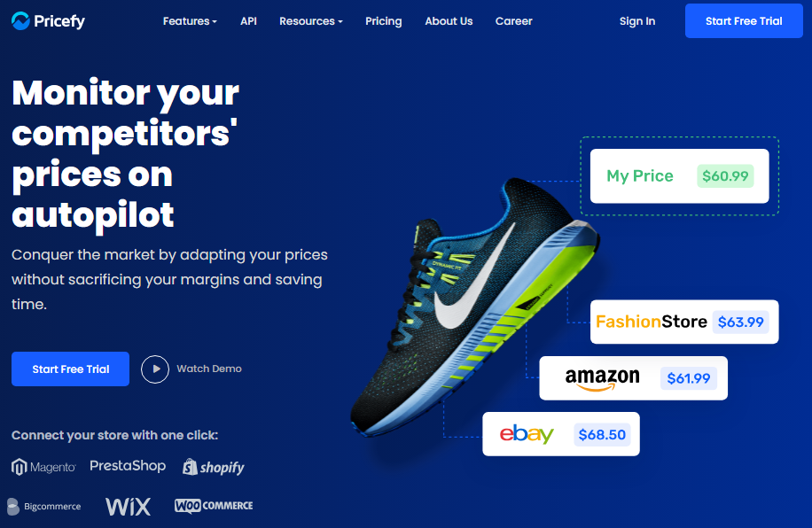Expand the Features dropdown menu
The image size is (812, 528).
tap(190, 21)
